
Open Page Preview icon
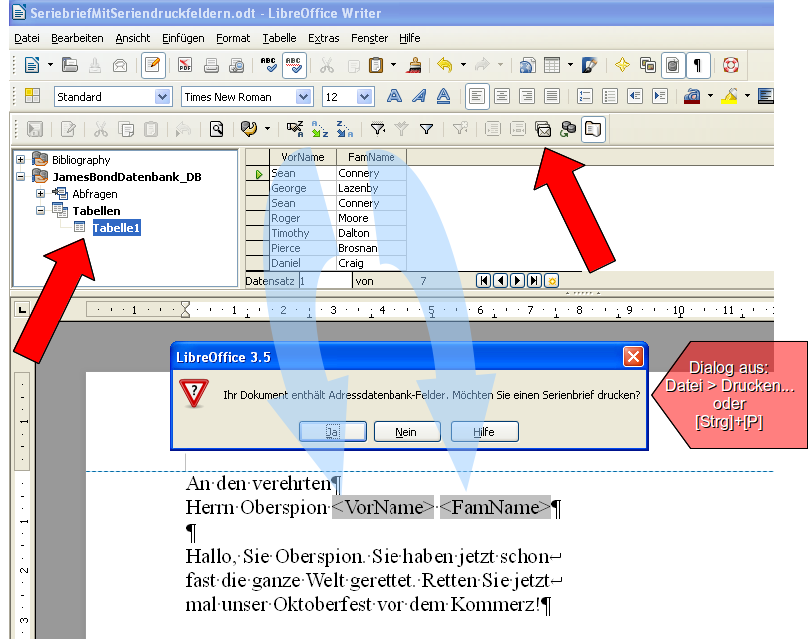(x=237, y=65)
